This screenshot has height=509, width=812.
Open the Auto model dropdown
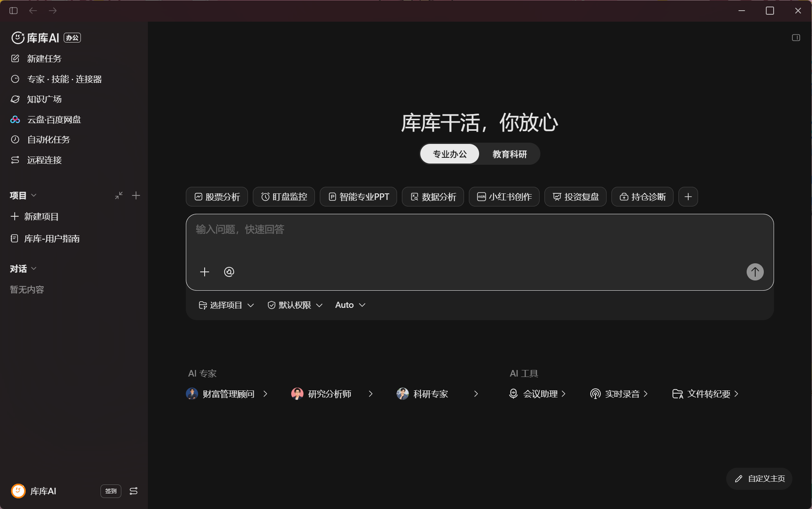[x=350, y=305]
